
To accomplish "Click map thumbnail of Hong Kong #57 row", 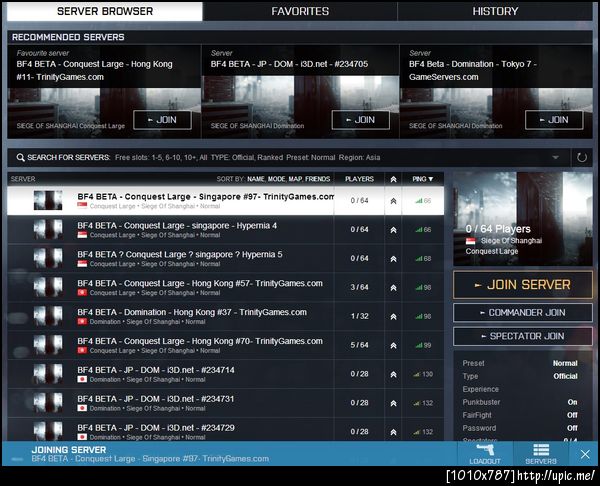I will tap(48, 287).
